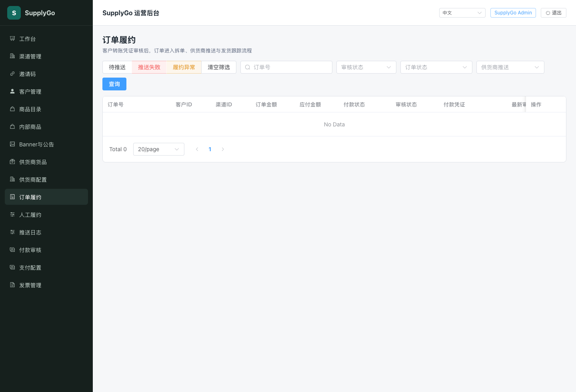Click the 邀请码 link icon

coord(12,74)
